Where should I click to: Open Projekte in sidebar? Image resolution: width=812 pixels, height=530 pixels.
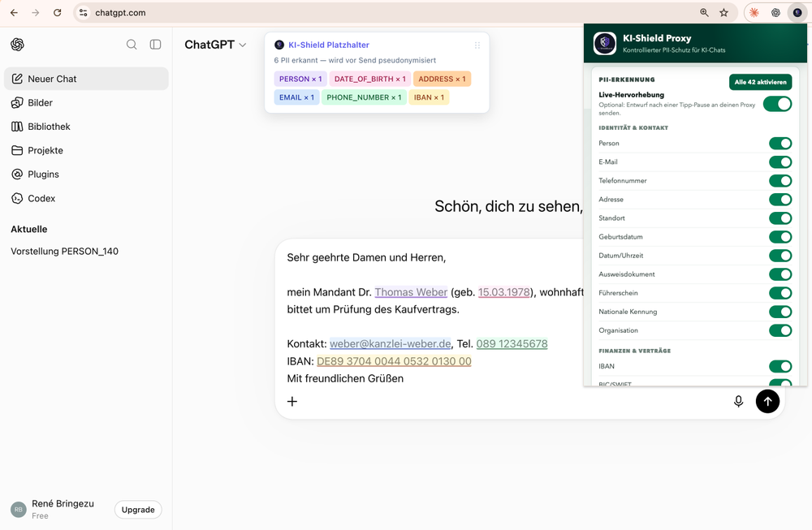click(x=86, y=150)
